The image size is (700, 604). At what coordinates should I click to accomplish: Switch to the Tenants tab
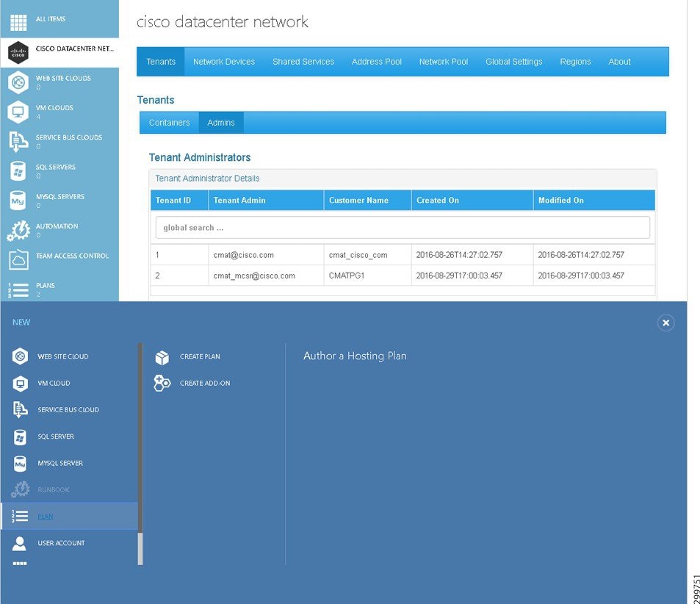click(161, 62)
